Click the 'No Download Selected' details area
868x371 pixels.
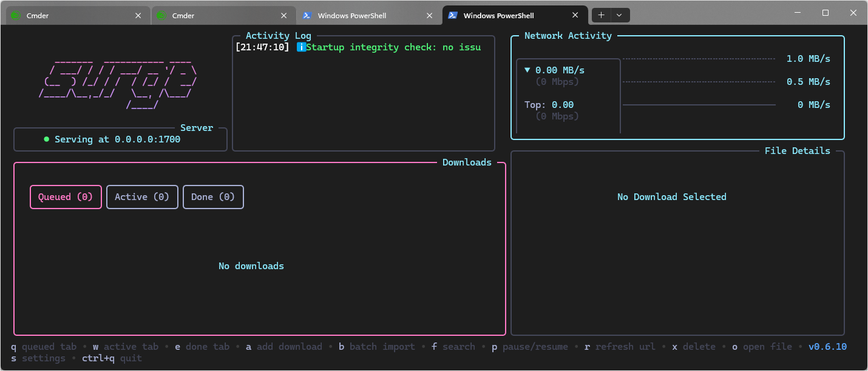pyautogui.click(x=671, y=197)
